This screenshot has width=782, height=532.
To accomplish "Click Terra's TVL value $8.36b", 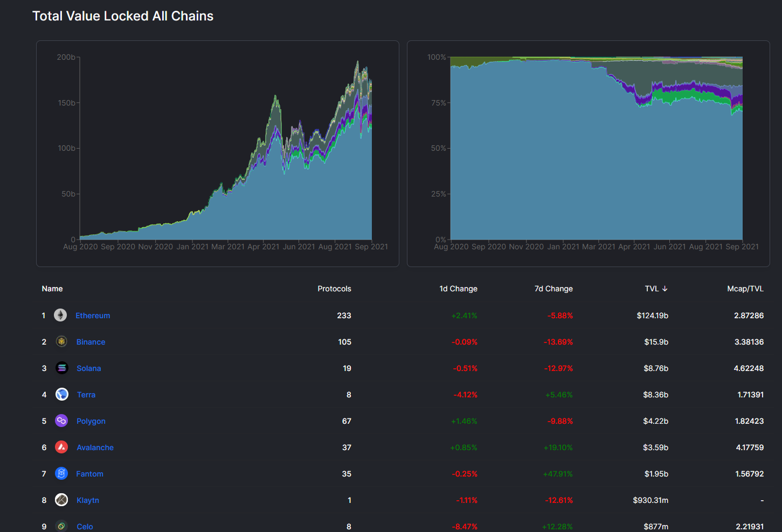I will pyautogui.click(x=655, y=395).
